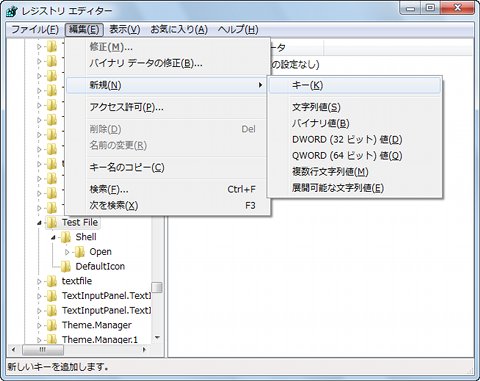Select the Shell key
The image size is (480, 381).
click(x=86, y=237)
